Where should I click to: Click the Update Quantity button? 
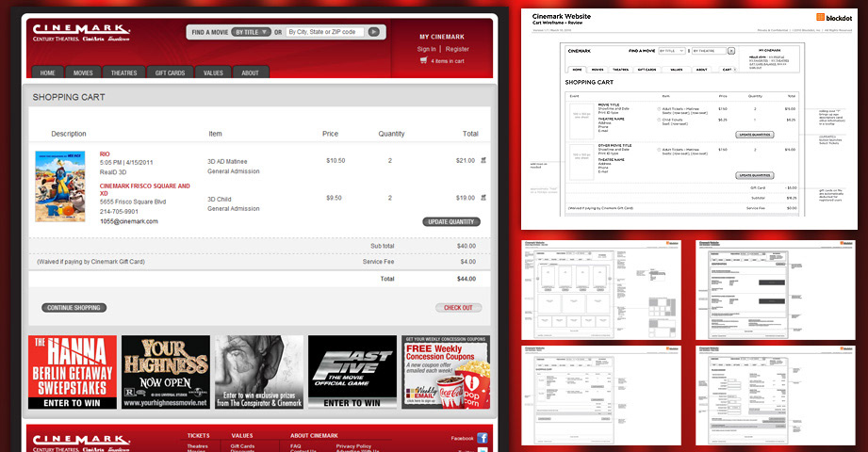tap(451, 221)
